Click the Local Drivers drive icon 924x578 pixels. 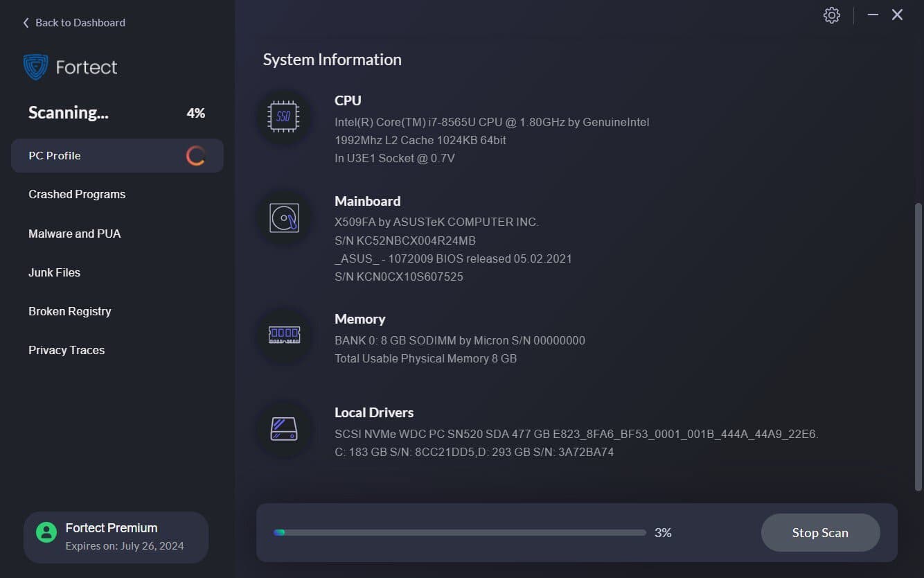point(283,429)
